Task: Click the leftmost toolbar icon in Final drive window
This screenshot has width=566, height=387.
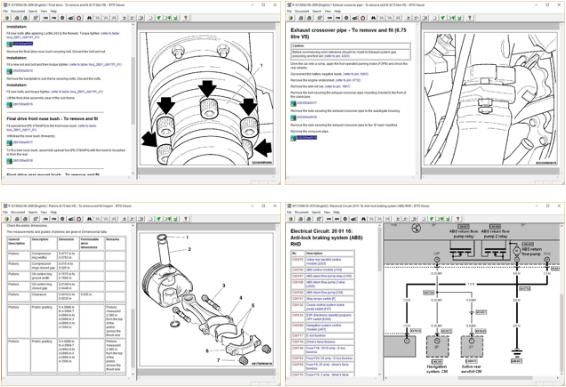Action: [x=7, y=18]
